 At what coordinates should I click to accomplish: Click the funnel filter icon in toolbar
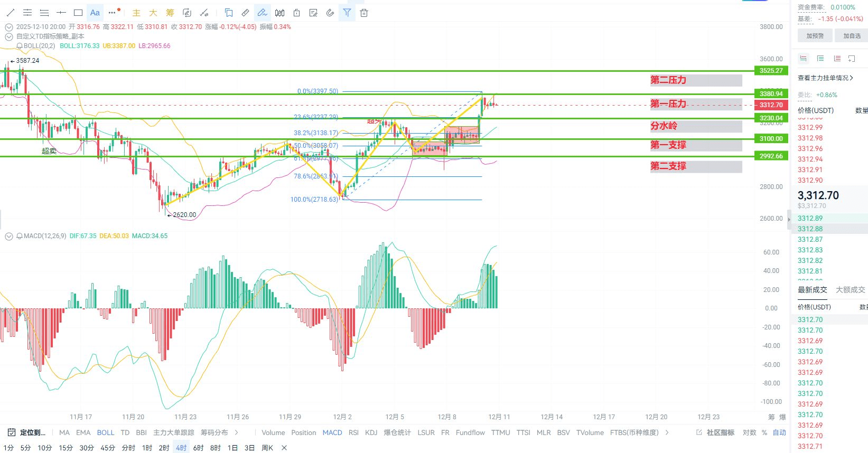(347, 13)
